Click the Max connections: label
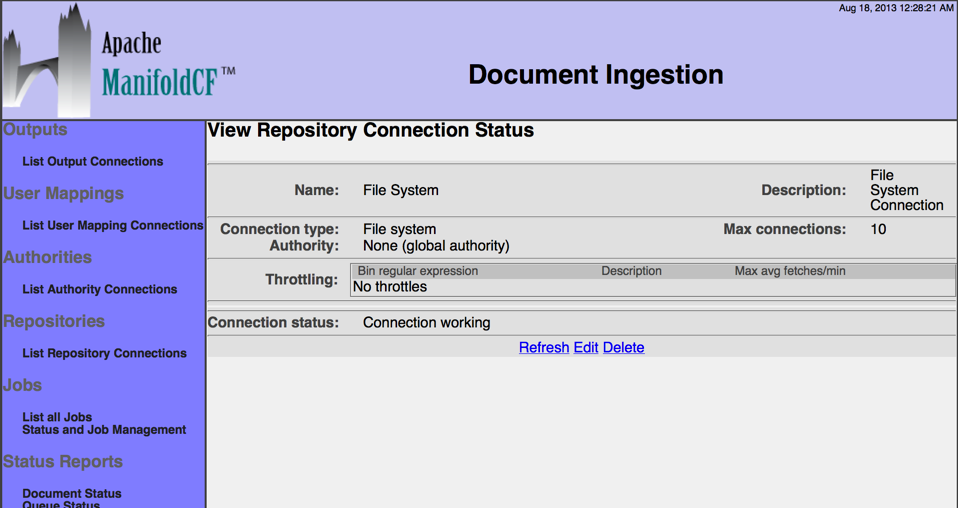The width and height of the screenshot is (958, 508). click(x=784, y=229)
